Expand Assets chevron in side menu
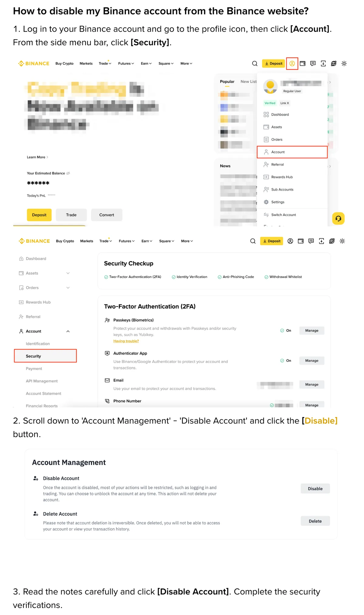The width and height of the screenshot is (364, 615). point(68,273)
